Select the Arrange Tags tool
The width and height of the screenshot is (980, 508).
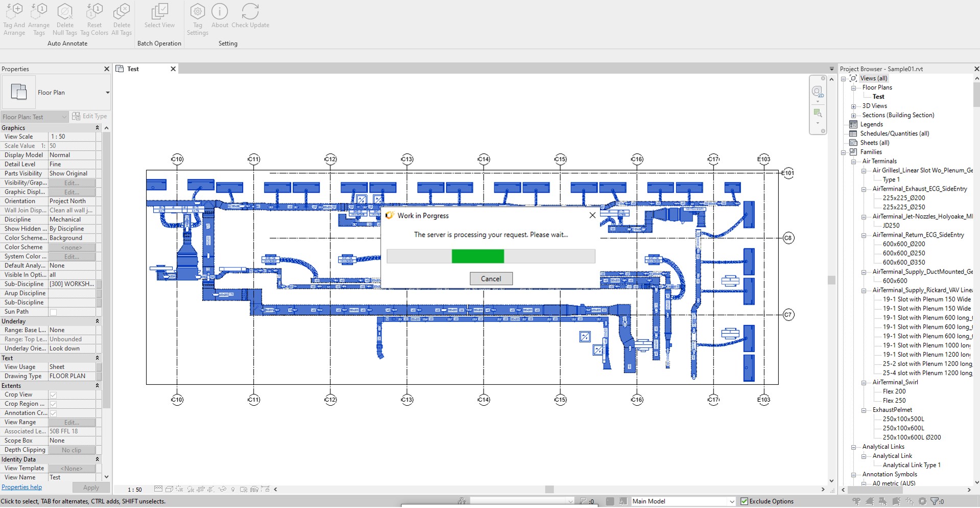point(39,11)
